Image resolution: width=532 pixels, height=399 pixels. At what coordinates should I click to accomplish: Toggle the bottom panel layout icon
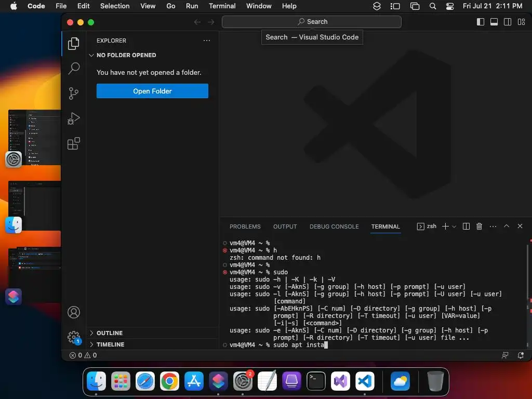click(x=494, y=22)
